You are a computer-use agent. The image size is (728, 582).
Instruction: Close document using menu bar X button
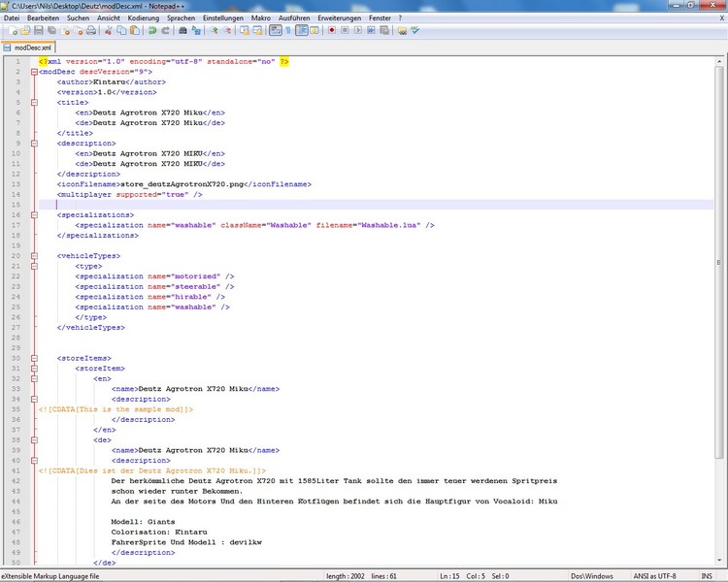click(722, 18)
